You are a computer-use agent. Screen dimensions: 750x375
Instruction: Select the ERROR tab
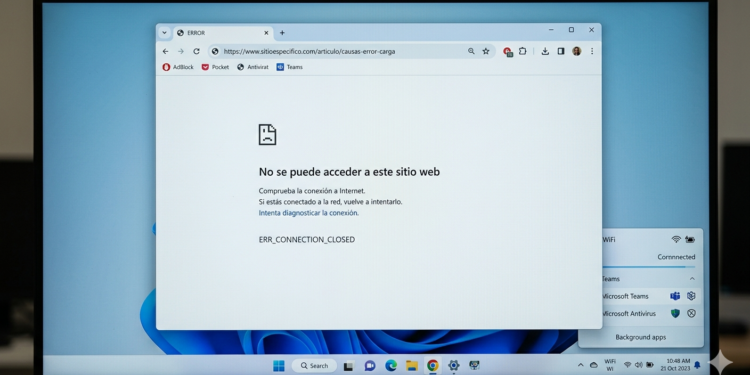click(x=223, y=33)
